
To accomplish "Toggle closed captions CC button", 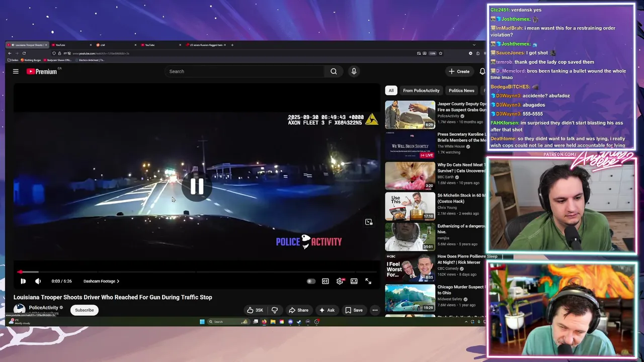I will coord(326,281).
